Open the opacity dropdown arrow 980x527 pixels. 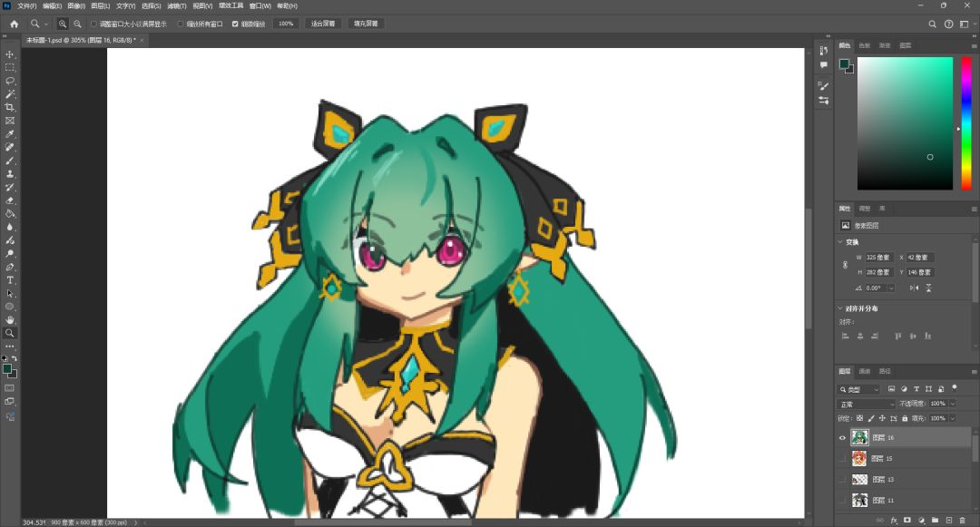click(953, 404)
